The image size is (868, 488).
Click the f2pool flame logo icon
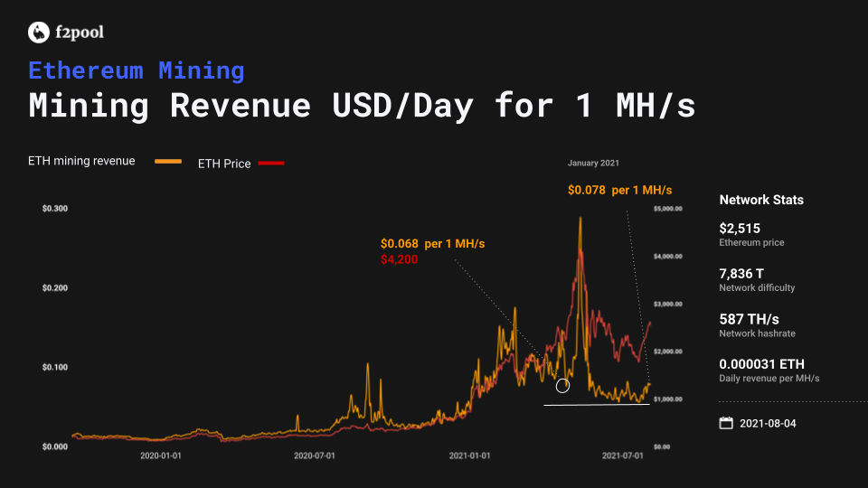click(39, 33)
